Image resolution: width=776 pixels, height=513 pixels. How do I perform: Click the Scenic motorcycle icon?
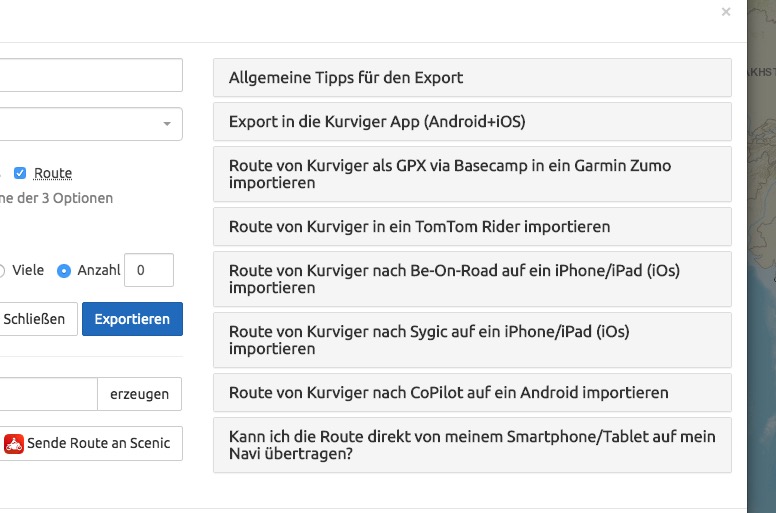point(14,443)
